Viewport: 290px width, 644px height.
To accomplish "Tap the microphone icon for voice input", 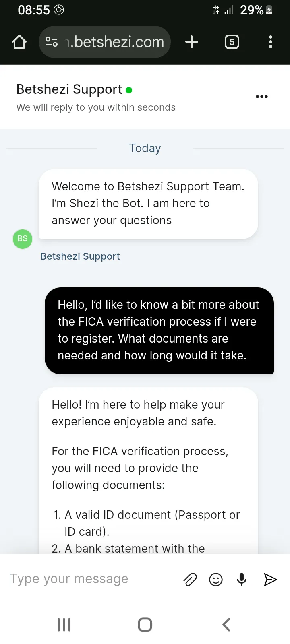I will click(241, 580).
